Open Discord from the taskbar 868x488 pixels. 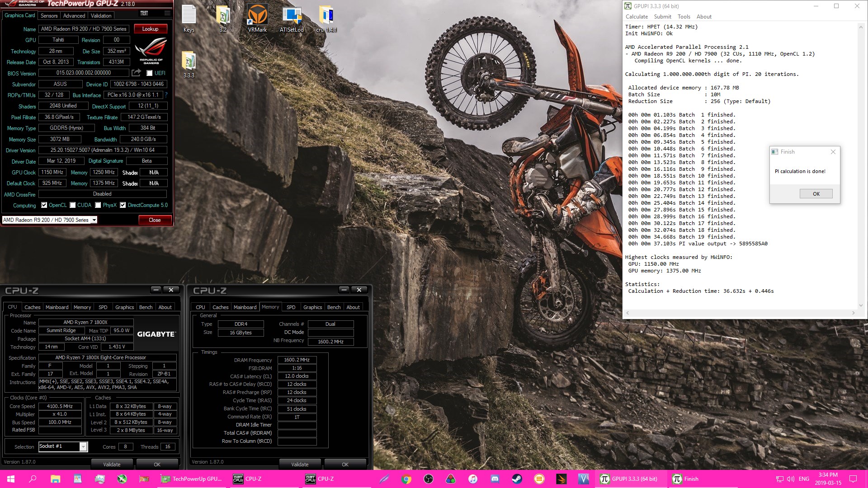(x=495, y=479)
